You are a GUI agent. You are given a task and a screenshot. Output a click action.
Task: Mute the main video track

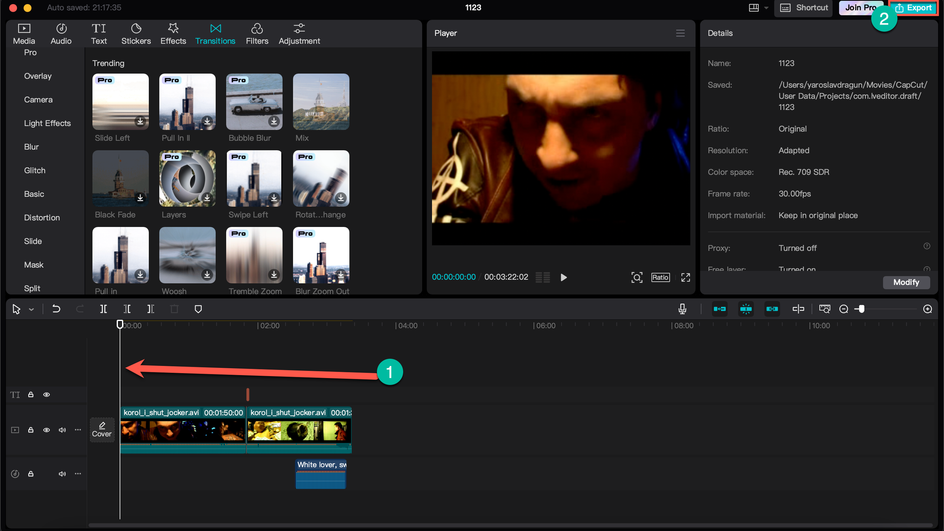pos(62,430)
